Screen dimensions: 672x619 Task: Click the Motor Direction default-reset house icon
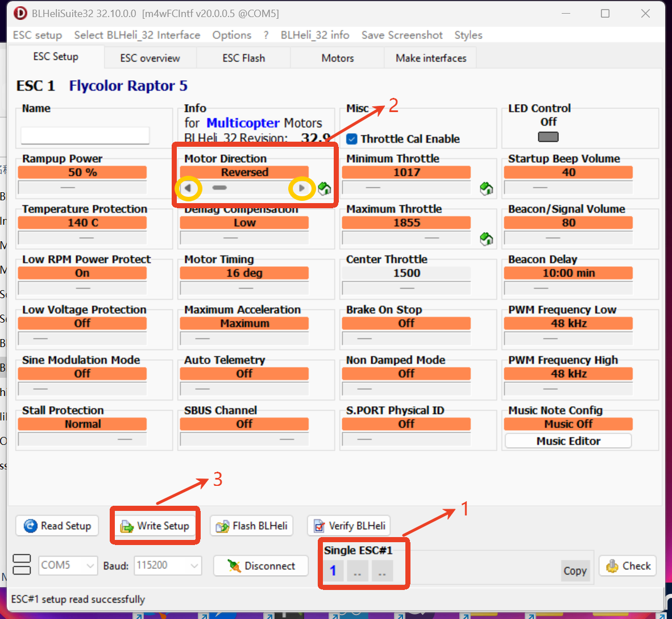[325, 188]
